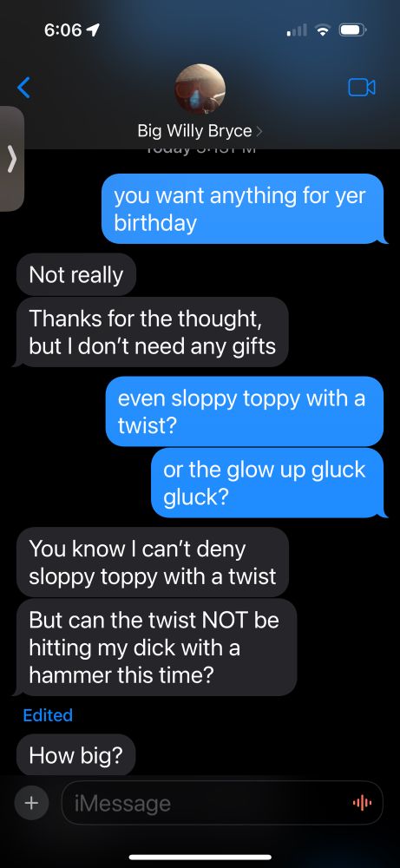Tap the "glow up" blue message bubble
Image resolution: width=400 pixels, height=868 pixels.
(x=267, y=483)
